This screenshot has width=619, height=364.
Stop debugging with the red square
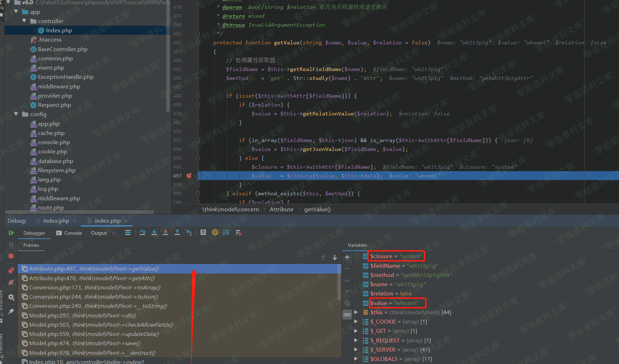pyautogui.click(x=11, y=256)
